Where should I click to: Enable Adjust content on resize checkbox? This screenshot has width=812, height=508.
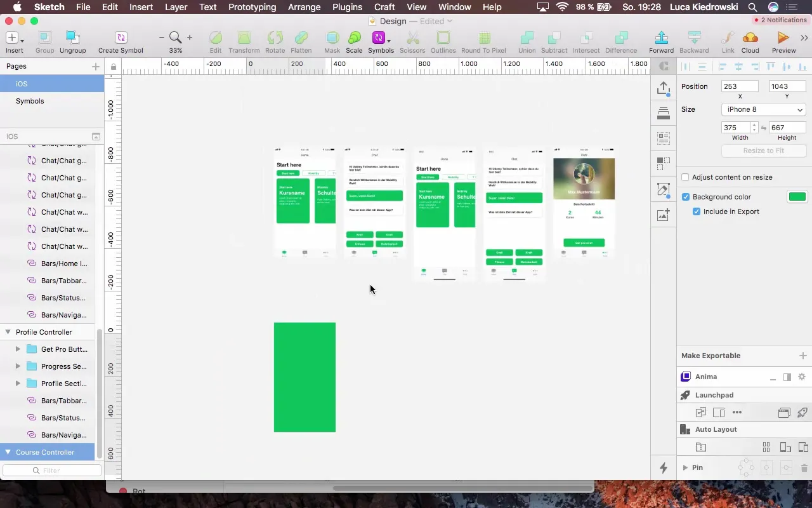coord(685,177)
